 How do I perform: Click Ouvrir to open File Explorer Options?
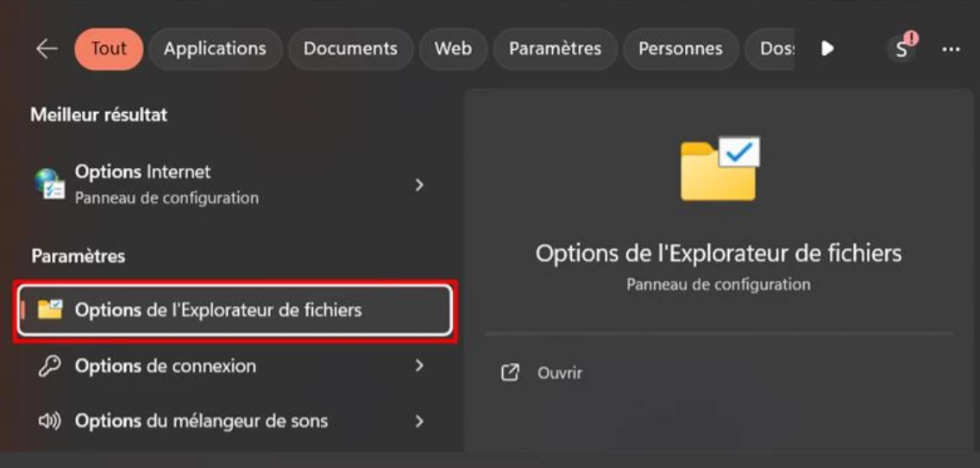click(560, 373)
